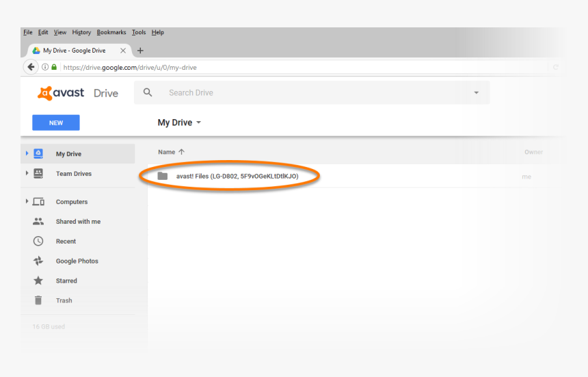Open site information icon in address bar
Screen dimensions: 588x377
coord(45,67)
